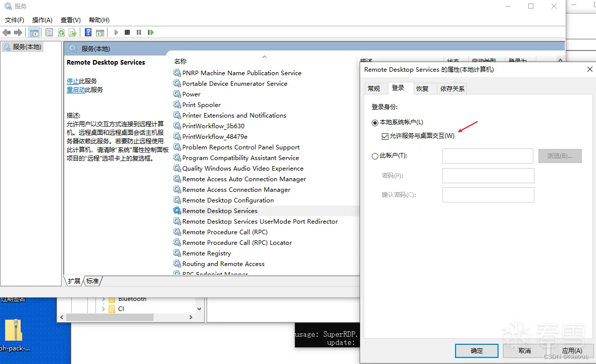
Task: Click the Export List toolbar icon
Action: (73, 33)
